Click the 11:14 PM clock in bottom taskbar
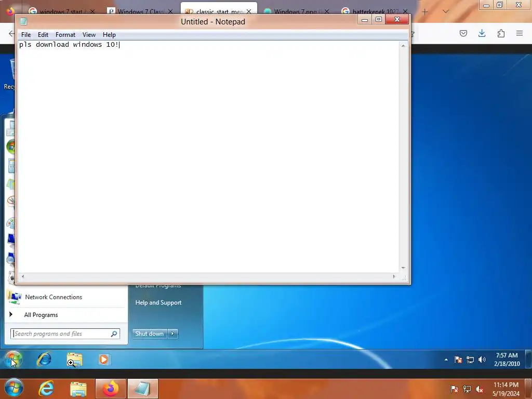Viewport: 532px width, 399px height. pos(506,389)
